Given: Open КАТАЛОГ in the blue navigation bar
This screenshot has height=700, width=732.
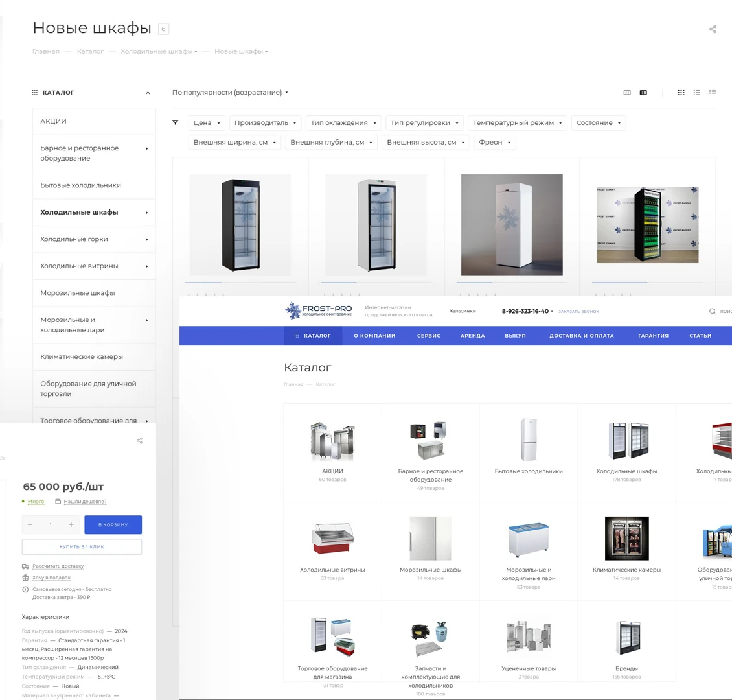Looking at the screenshot, I should (x=313, y=336).
